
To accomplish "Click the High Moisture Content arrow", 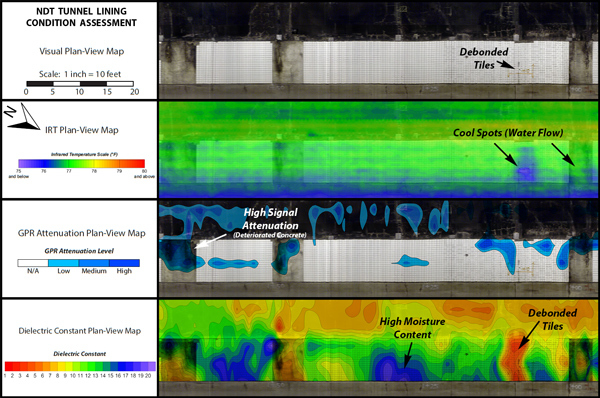I will point(408,355).
